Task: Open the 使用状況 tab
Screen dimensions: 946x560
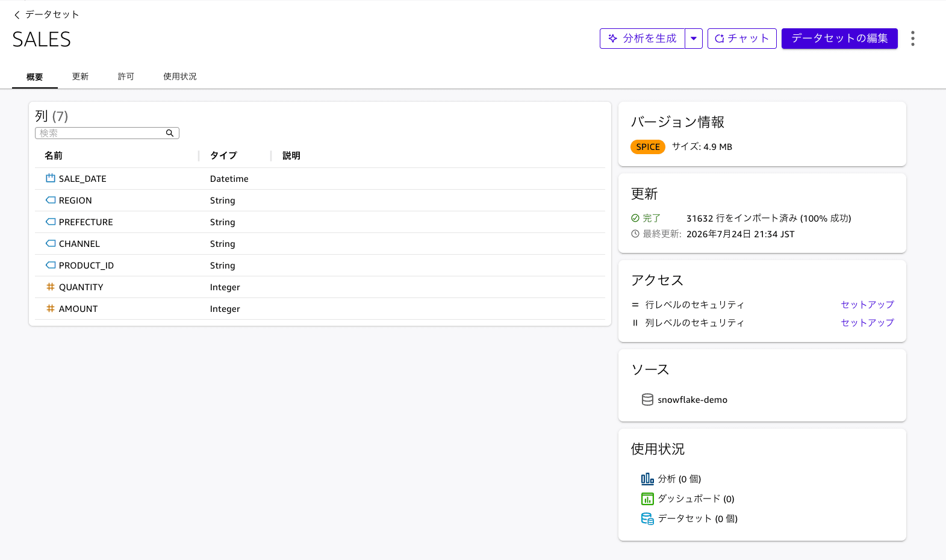Action: pyautogui.click(x=180, y=76)
